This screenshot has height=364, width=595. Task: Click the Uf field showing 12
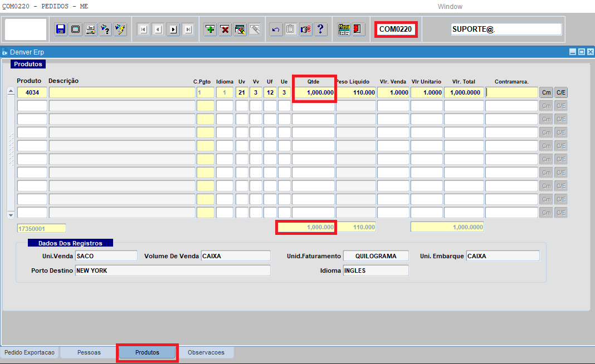pyautogui.click(x=270, y=92)
